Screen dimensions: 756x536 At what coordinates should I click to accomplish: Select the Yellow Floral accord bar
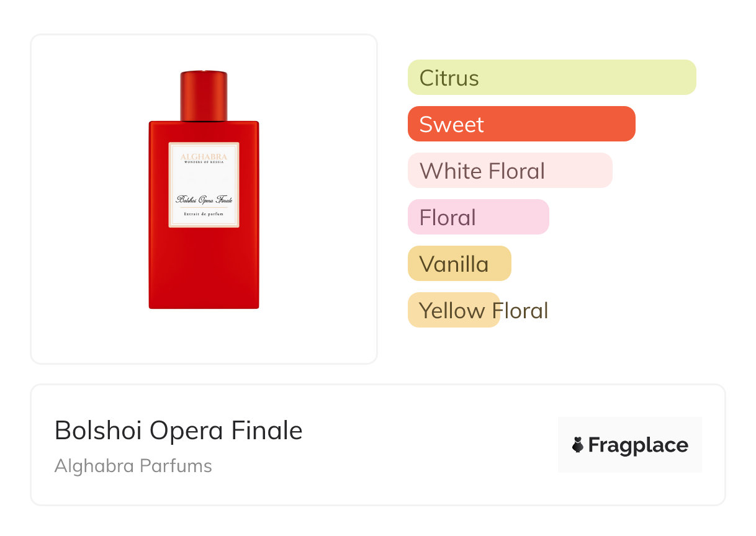point(454,310)
